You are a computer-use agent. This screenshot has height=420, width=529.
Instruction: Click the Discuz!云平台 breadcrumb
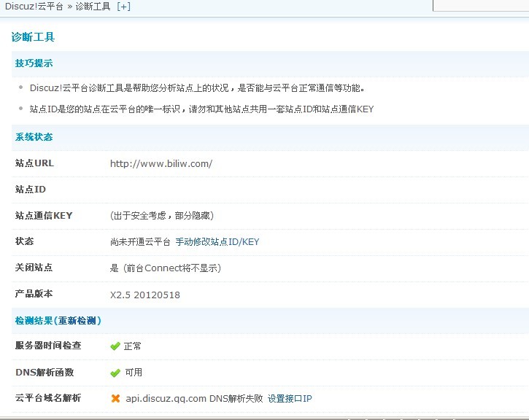pos(34,7)
